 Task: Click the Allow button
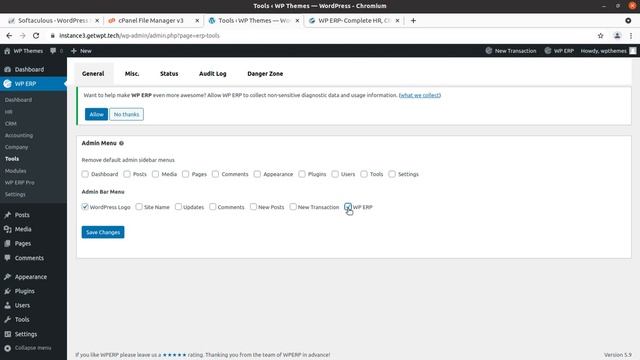point(96,114)
